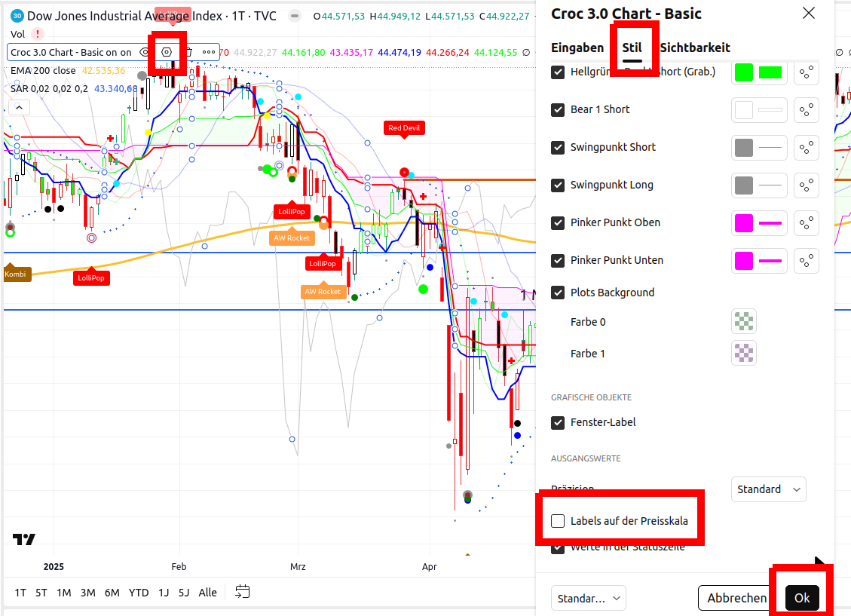Click the go-to-date calendar icon
The width and height of the screenshot is (851, 616).
coord(242,592)
